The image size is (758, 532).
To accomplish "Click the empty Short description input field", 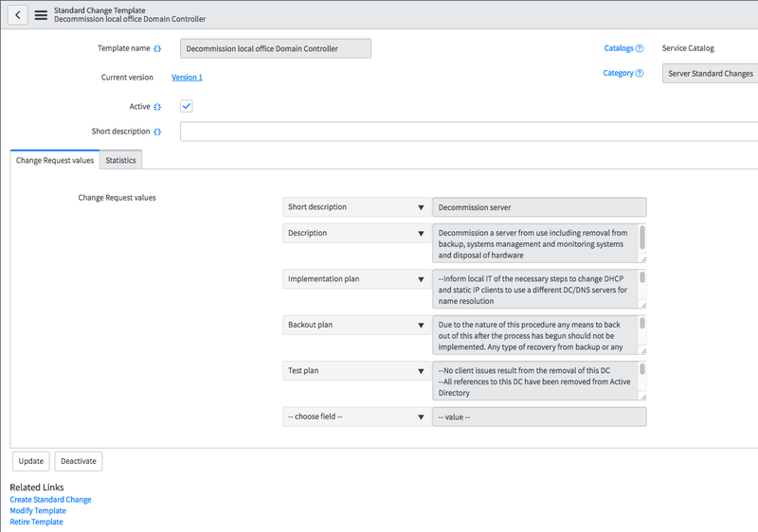I will coord(469,132).
